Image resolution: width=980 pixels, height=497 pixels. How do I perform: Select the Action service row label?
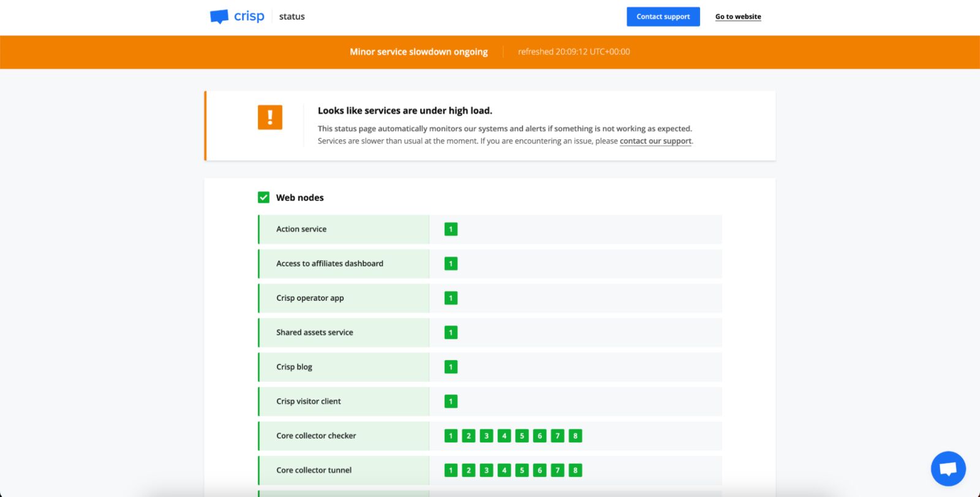coord(301,229)
